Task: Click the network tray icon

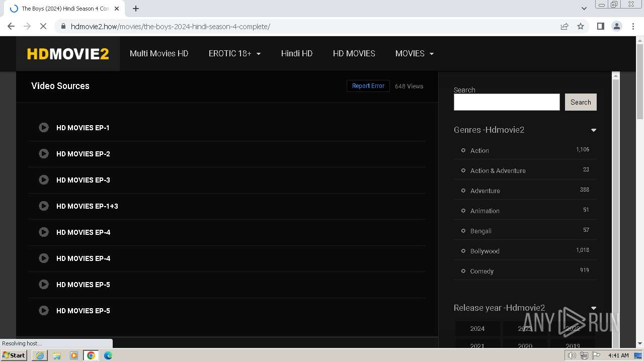Action: coord(584,355)
